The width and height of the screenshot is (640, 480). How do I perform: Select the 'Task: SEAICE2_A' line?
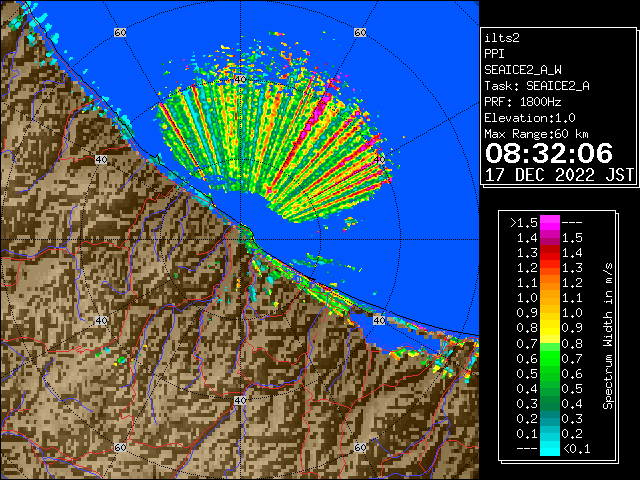click(x=537, y=86)
